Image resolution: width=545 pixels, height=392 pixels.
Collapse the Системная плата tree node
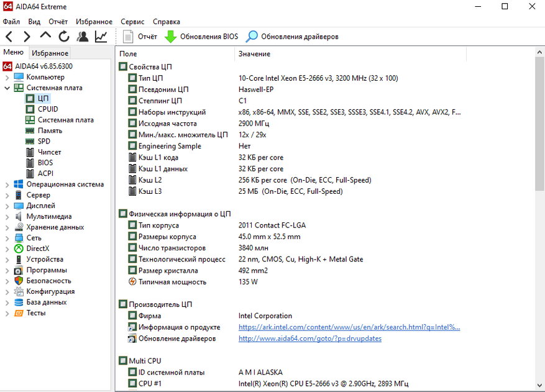tap(7, 88)
